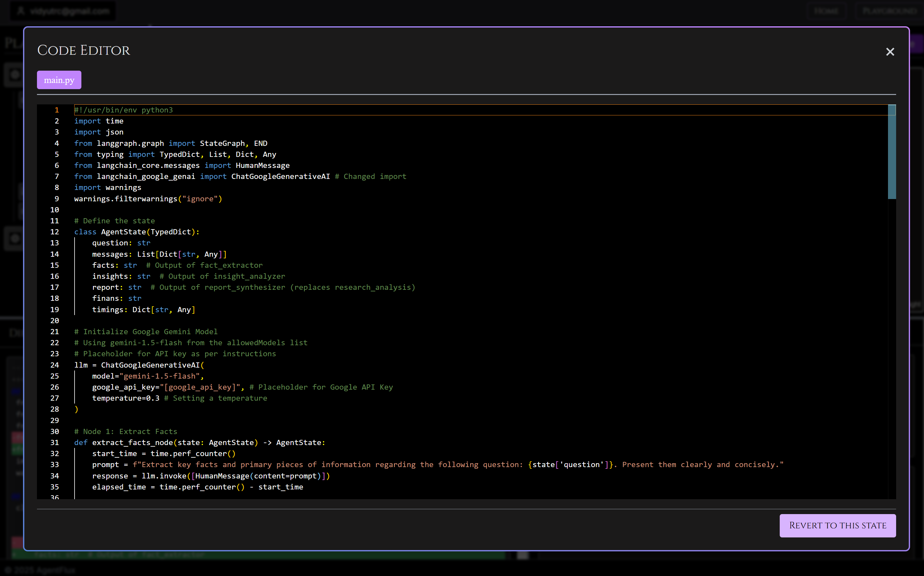Click the class AgentState definition line

click(136, 232)
